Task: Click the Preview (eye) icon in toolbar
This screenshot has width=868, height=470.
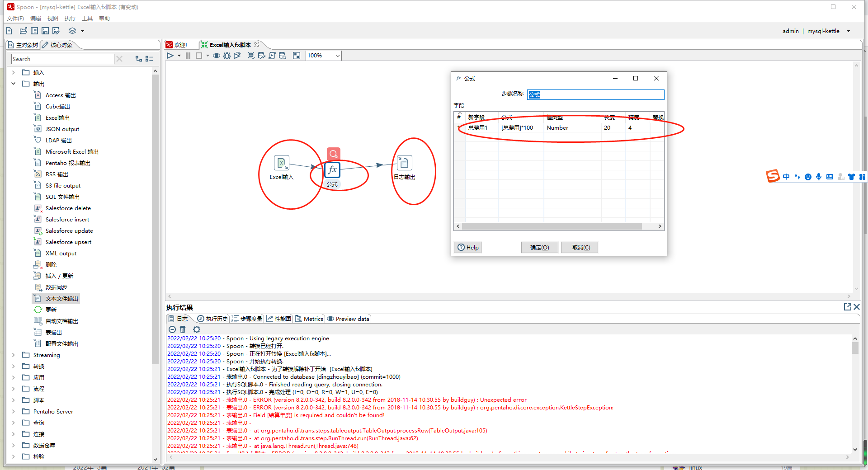Action: pyautogui.click(x=217, y=56)
